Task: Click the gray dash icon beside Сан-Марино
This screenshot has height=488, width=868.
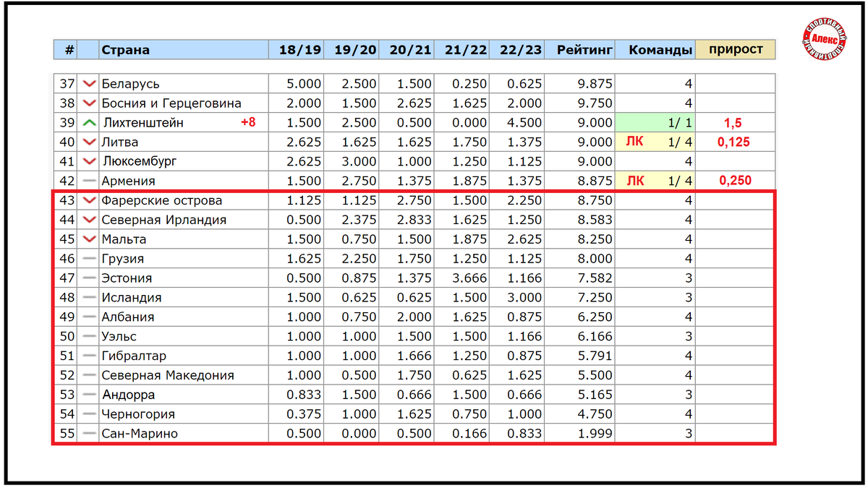Action: (90, 434)
